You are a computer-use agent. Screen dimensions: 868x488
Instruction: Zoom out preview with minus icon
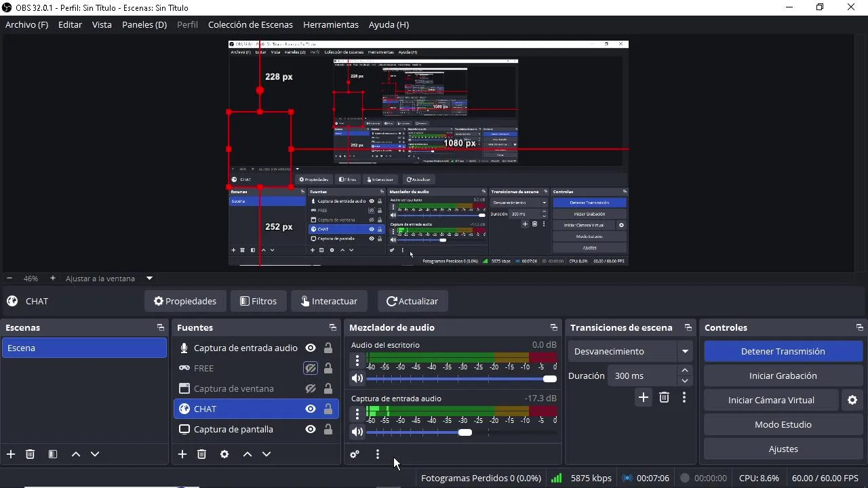[x=9, y=279]
